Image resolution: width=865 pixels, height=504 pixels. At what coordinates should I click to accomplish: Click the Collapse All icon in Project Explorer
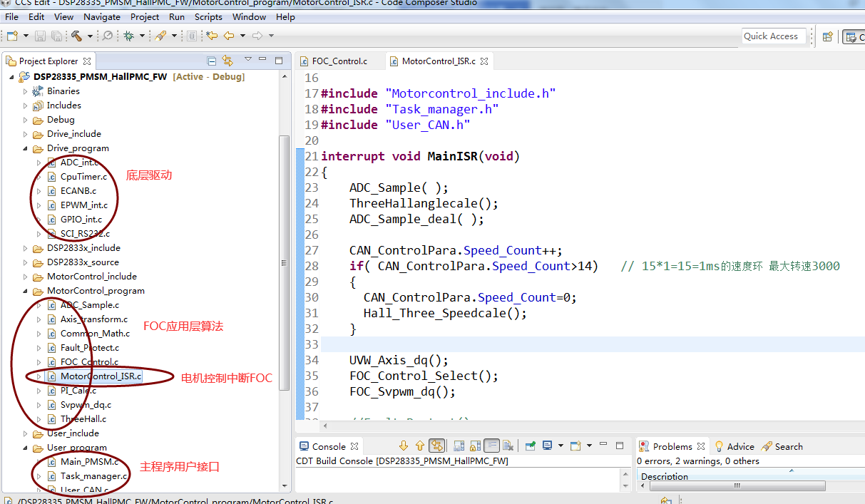click(212, 61)
